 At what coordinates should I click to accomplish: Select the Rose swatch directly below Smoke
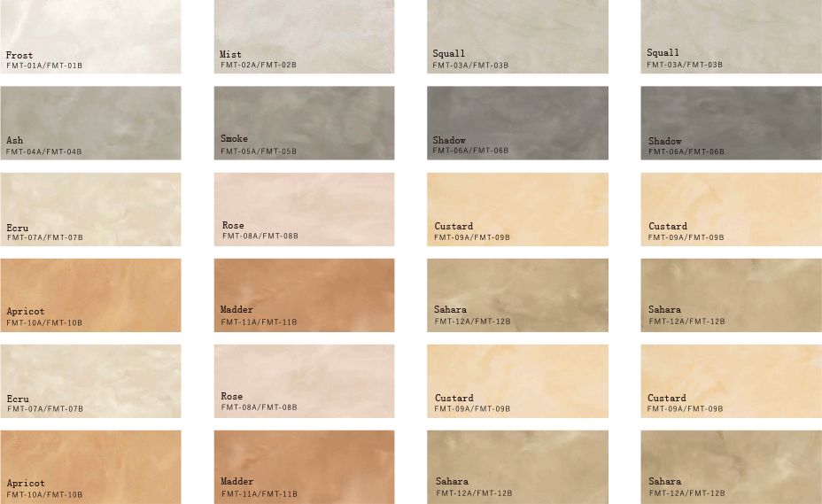(x=304, y=209)
